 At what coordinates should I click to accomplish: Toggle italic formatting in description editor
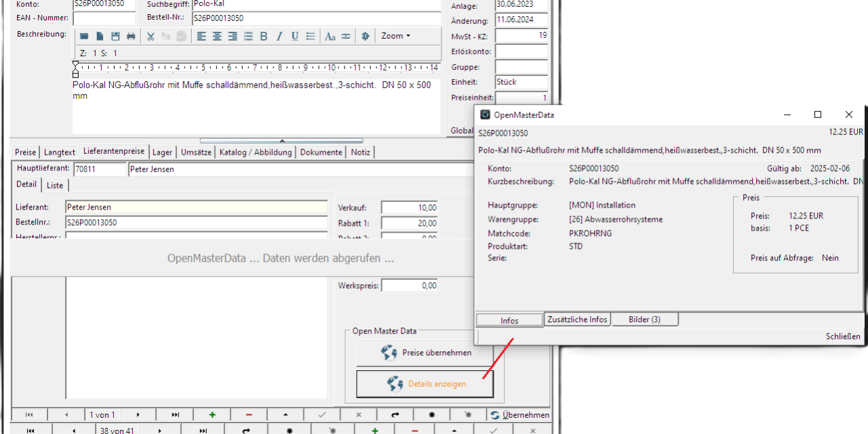coord(279,37)
